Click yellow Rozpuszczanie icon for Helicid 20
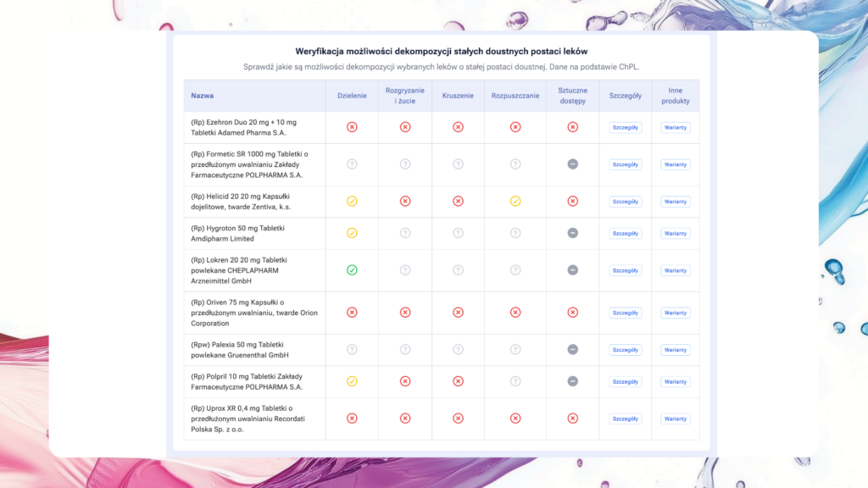The image size is (868, 488). (515, 202)
